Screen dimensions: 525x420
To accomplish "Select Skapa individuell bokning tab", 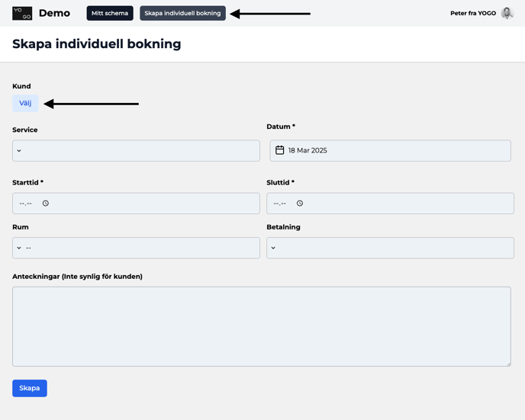I will click(x=182, y=13).
